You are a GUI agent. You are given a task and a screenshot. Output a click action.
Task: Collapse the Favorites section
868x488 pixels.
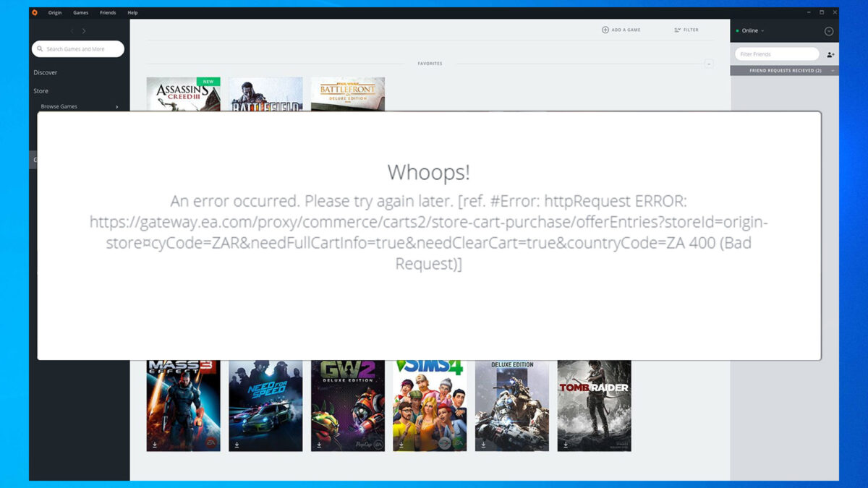tap(709, 64)
